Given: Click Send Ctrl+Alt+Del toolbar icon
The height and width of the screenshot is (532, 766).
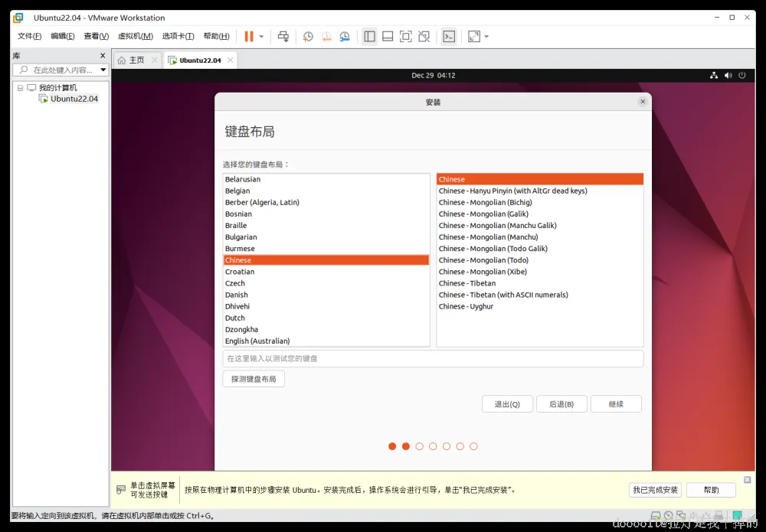Looking at the screenshot, I should tap(283, 37).
